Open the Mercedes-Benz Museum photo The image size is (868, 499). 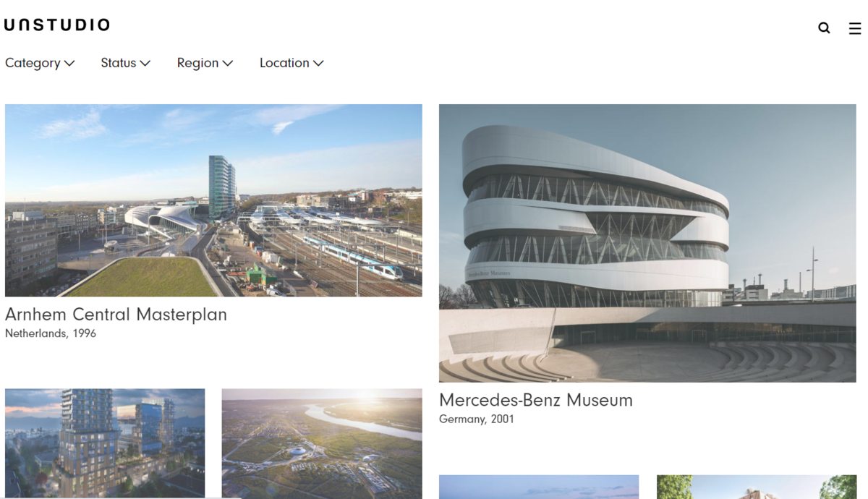pos(647,243)
